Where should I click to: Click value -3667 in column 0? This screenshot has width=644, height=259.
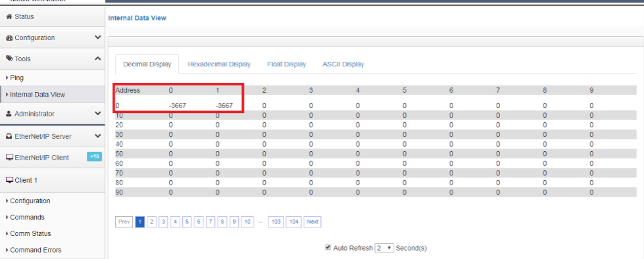click(x=178, y=105)
